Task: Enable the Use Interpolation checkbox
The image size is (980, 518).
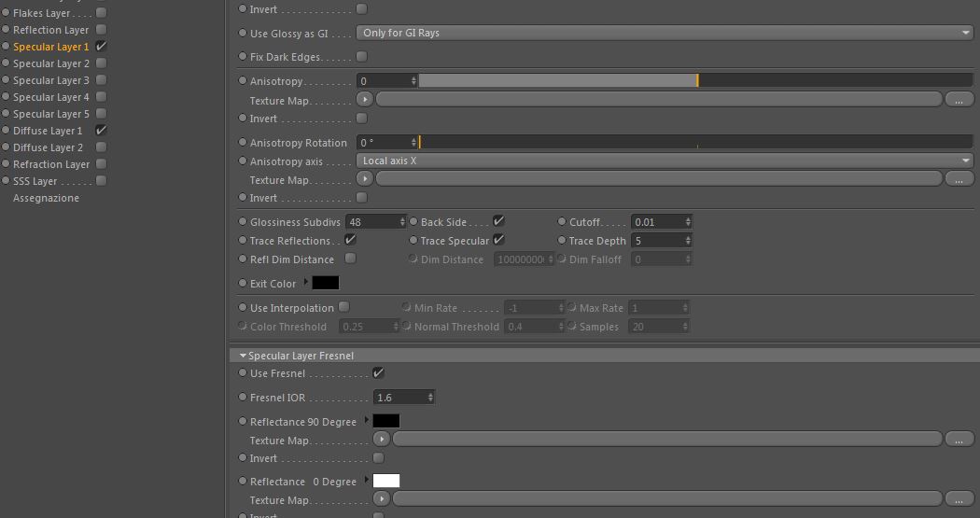Action: 343,307
